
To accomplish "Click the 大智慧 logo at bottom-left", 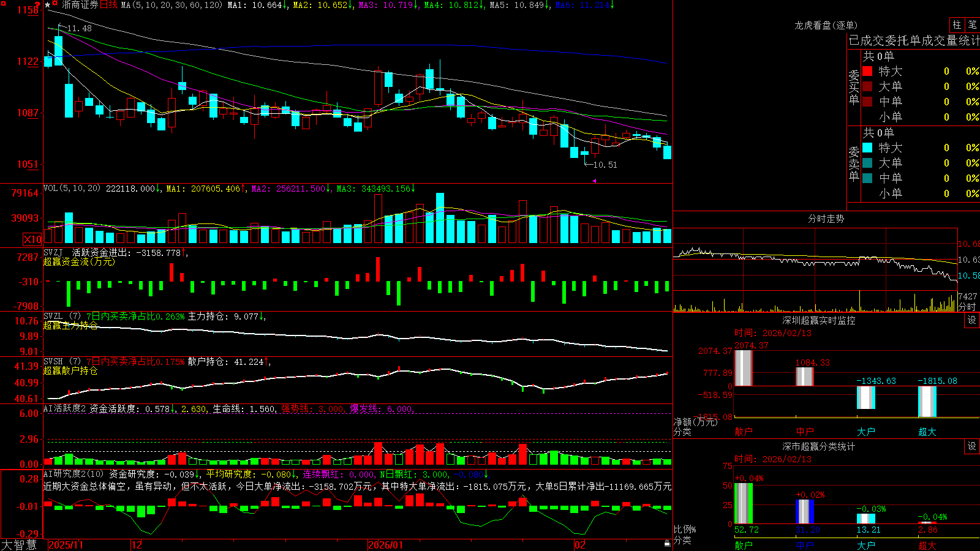I will pos(19,545).
